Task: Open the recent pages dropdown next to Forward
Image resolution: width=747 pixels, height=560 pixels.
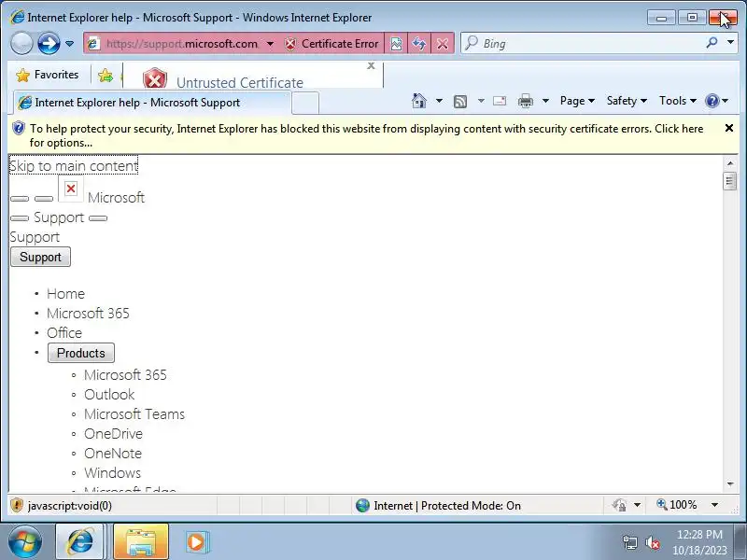Action: pos(69,44)
